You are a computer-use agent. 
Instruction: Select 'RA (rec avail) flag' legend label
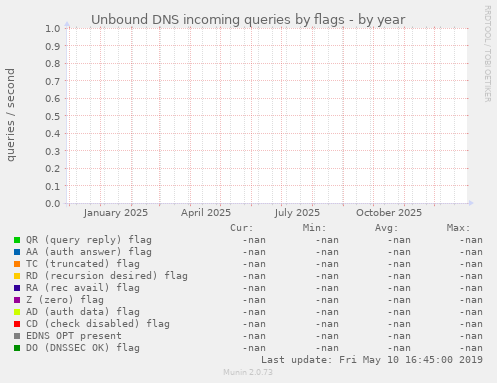tap(83, 288)
